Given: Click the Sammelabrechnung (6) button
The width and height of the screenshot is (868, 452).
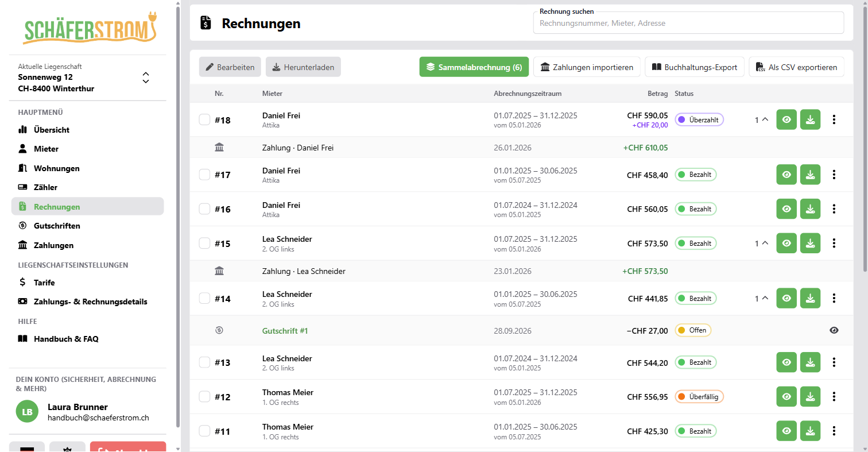Looking at the screenshot, I should click(474, 67).
